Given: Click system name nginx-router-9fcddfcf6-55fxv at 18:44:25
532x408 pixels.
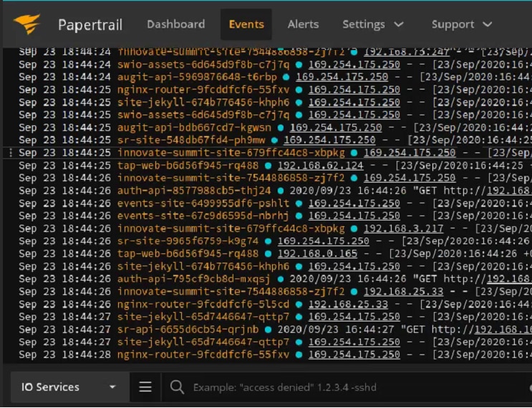Looking at the screenshot, I should pos(203,90).
